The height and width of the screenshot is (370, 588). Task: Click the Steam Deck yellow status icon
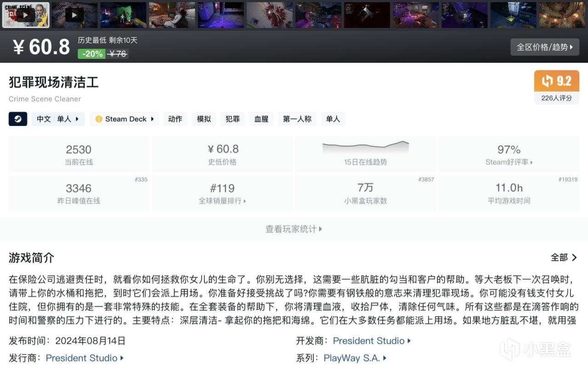point(99,119)
